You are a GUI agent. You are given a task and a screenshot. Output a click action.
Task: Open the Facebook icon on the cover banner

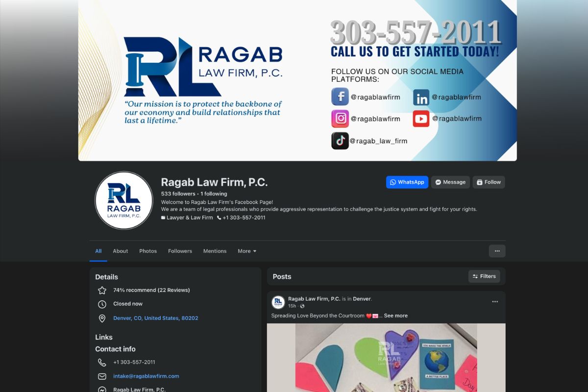coord(340,97)
